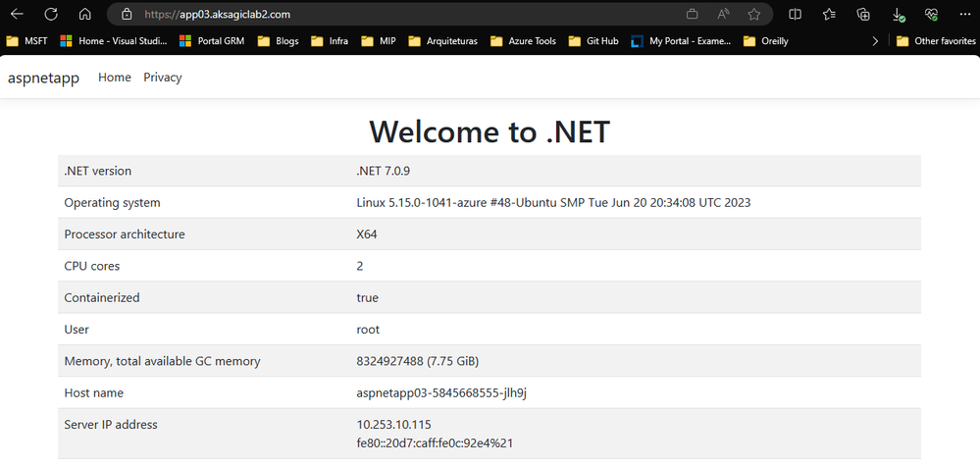View site info via the padlock icon
The width and height of the screenshot is (980, 466).
pos(127,14)
